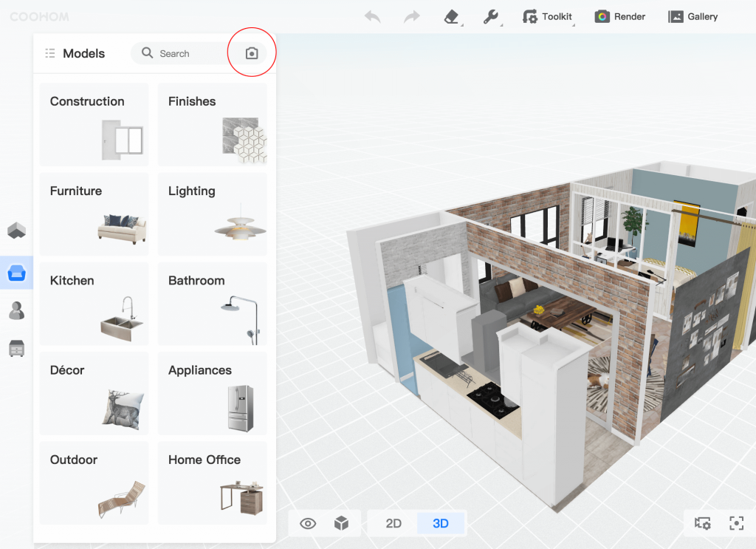Screen dimensions: 756x549
Task: Undo the last action
Action: 372,17
